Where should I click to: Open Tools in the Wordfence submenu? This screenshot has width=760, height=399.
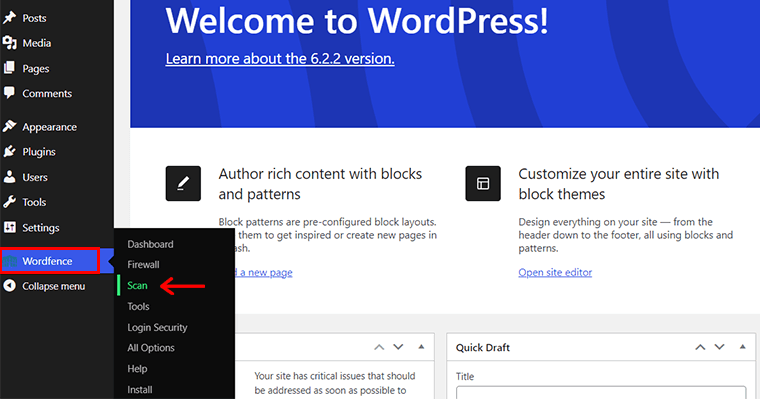[x=138, y=306]
